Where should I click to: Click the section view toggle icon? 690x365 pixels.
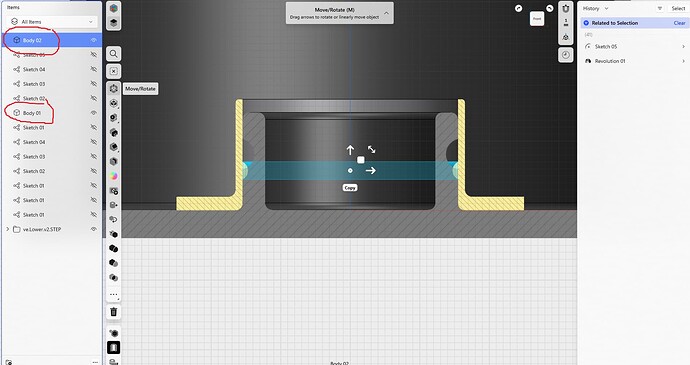pos(114,347)
